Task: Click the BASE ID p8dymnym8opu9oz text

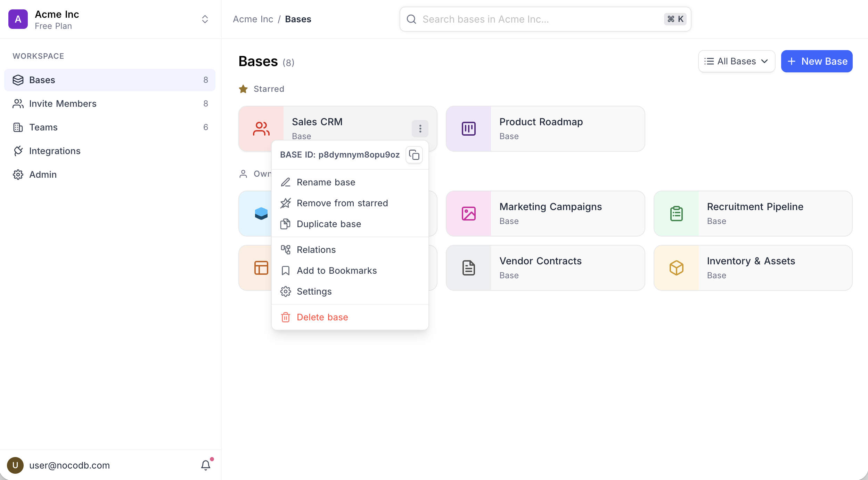Action: point(340,155)
